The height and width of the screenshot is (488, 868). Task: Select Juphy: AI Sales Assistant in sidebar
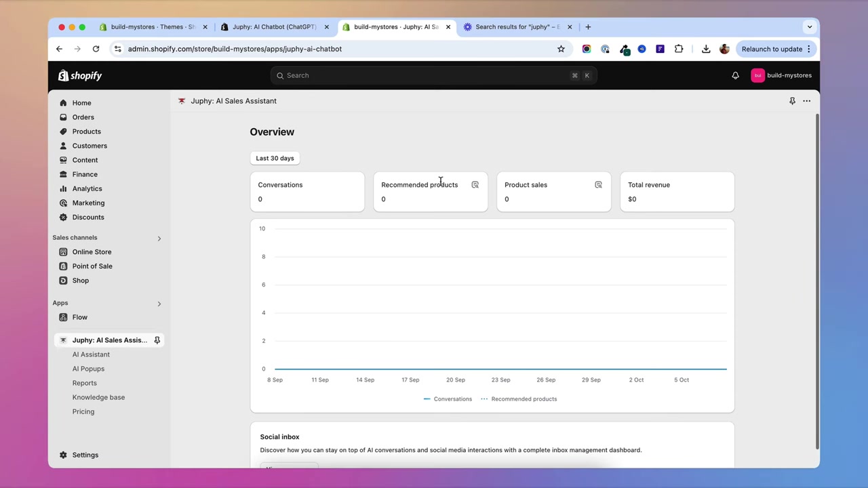(108, 340)
